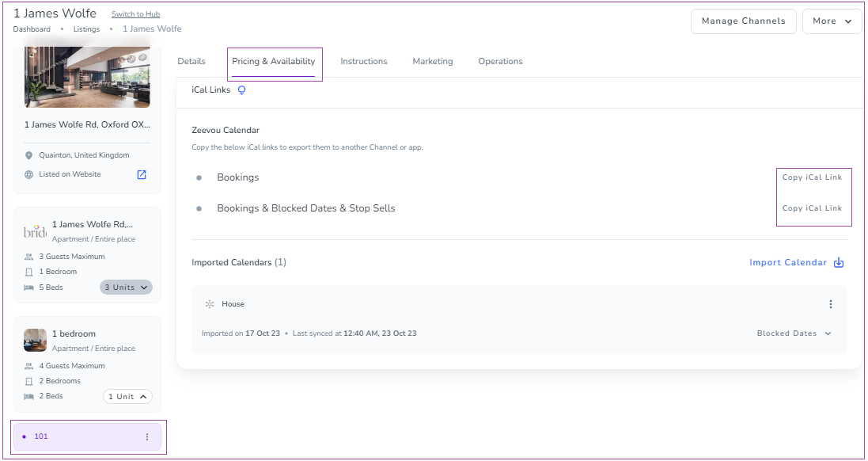Switch to the Details tab
Screen dimensions: 868x461
(191, 62)
